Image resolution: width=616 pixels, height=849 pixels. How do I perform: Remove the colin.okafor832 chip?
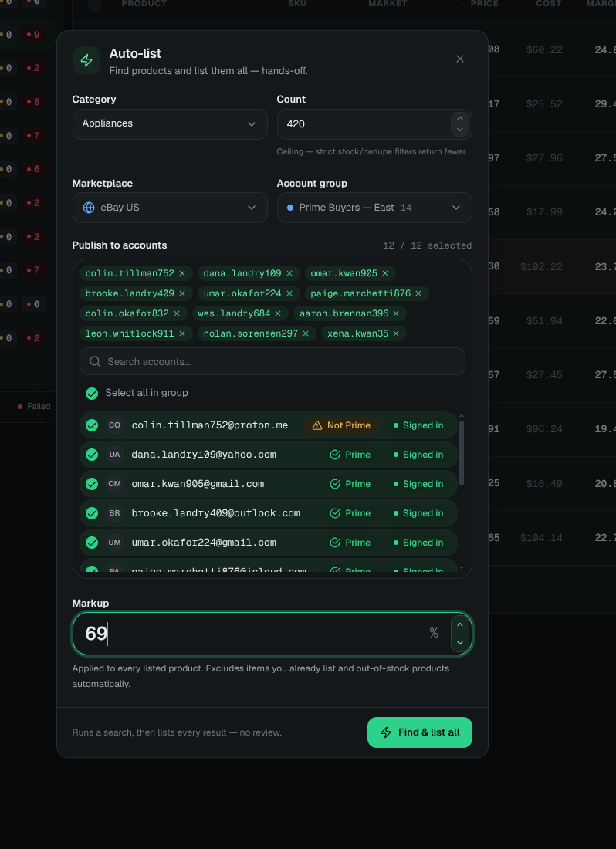[177, 313]
